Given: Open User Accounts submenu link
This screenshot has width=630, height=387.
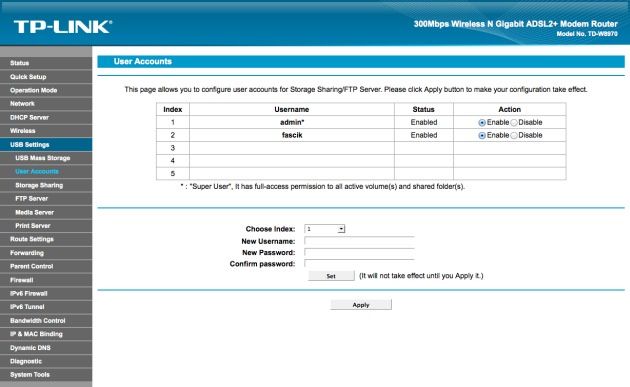Looking at the screenshot, I should point(46,172).
